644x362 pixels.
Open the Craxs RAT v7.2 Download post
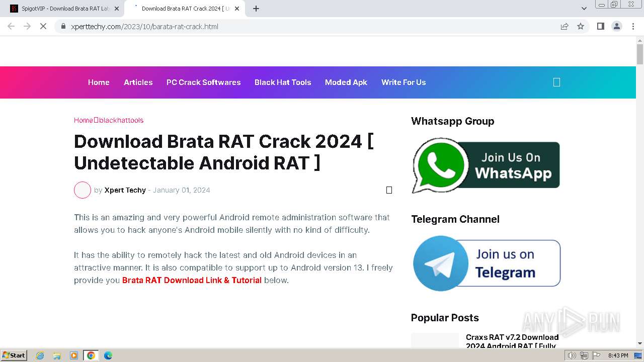click(512, 341)
